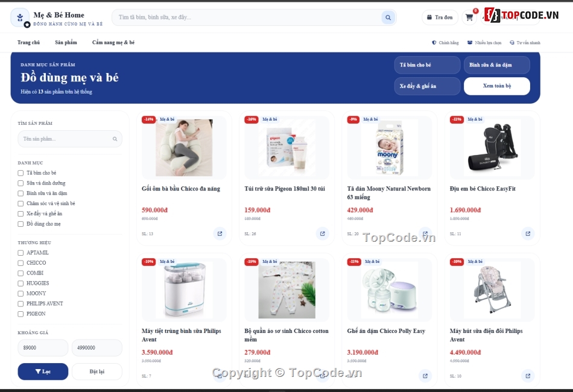Open Túi trữ sữa Pigeon product image
Screen dimensions: 573x392
(286, 148)
